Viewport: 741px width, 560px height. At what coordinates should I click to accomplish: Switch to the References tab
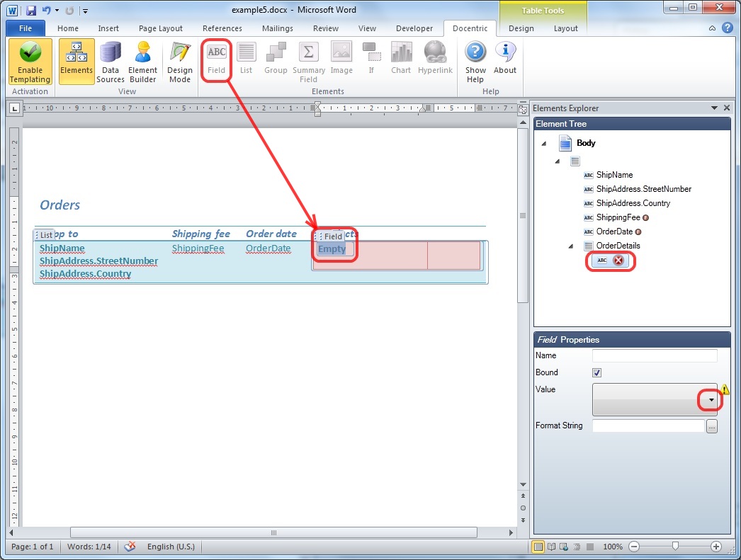pos(222,28)
